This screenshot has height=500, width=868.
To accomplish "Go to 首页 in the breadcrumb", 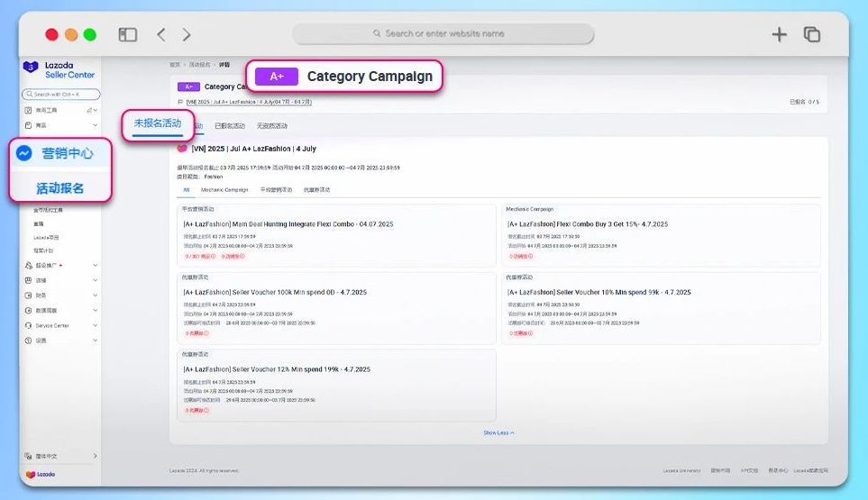I will 175,65.
